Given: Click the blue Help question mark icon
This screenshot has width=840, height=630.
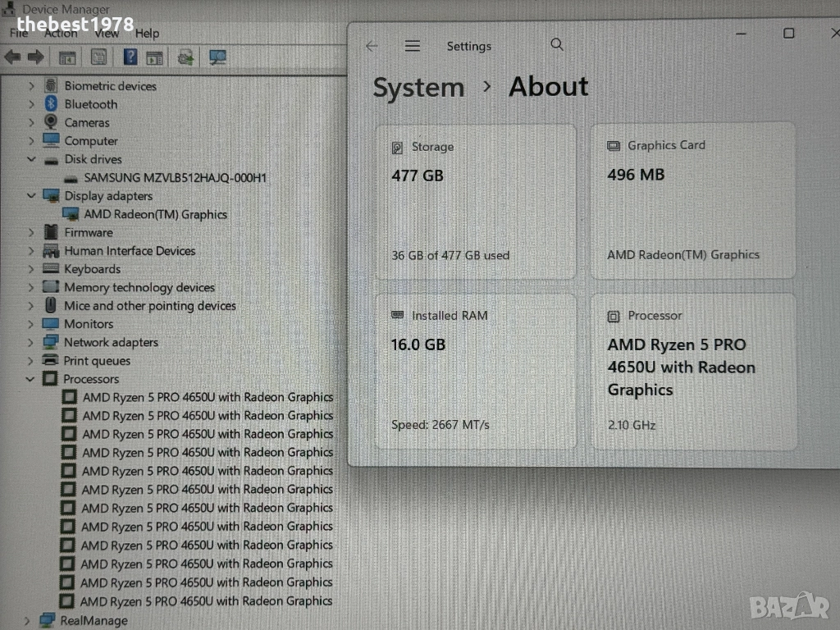Looking at the screenshot, I should (130, 57).
